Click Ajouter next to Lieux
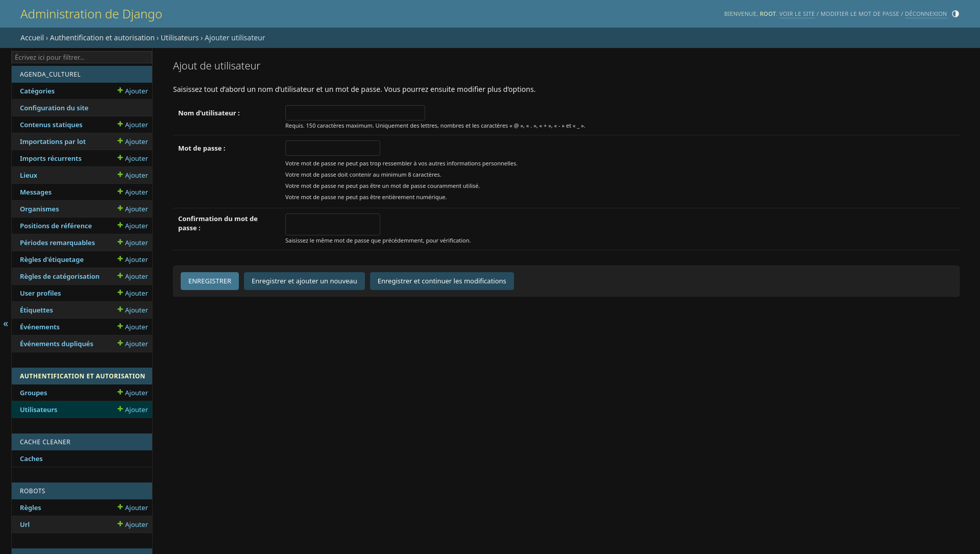Image resolution: width=980 pixels, height=554 pixels. tap(133, 175)
